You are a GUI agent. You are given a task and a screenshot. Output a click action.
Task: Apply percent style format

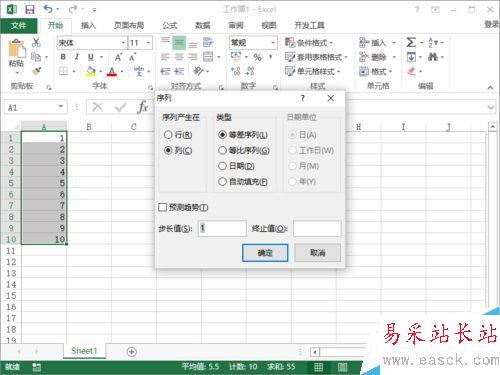click(x=257, y=57)
